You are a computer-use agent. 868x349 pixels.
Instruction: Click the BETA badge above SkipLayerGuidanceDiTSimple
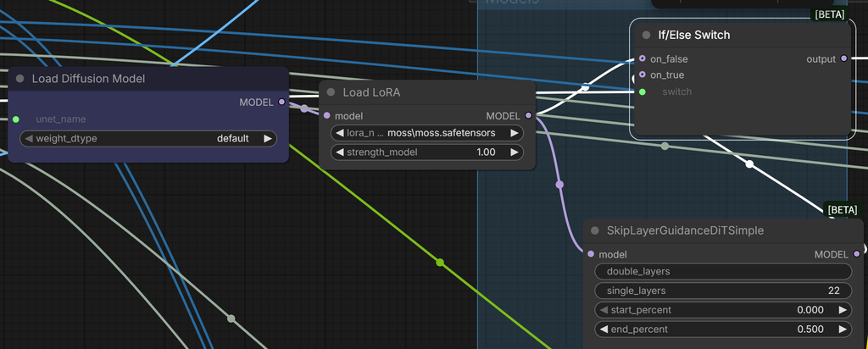click(843, 209)
